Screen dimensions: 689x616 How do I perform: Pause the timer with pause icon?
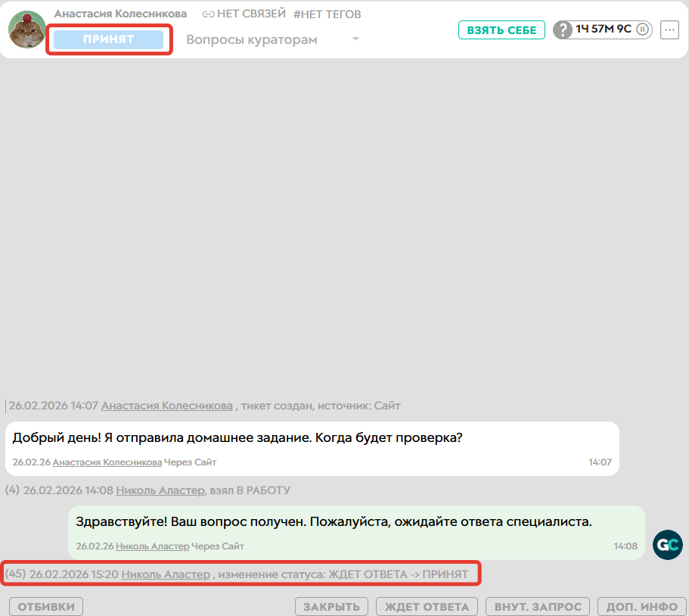[x=642, y=30]
